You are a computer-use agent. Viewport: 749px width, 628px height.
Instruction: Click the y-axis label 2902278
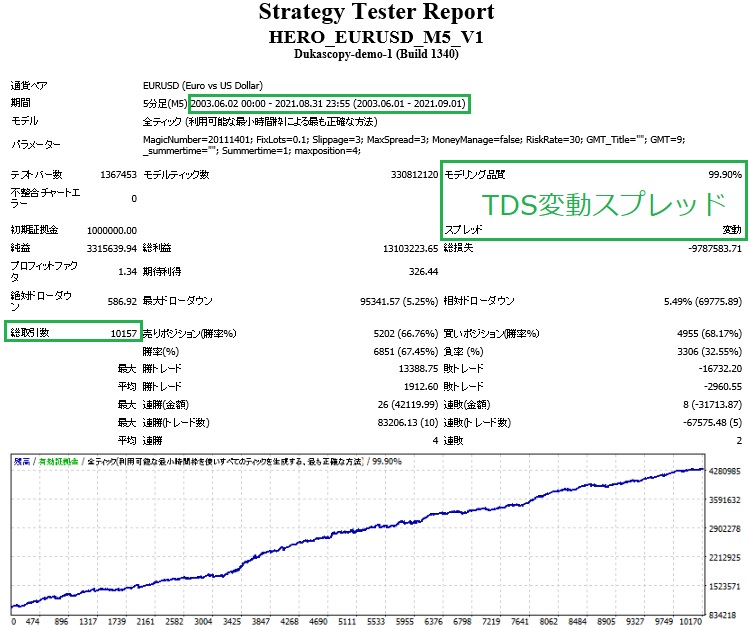tap(724, 529)
